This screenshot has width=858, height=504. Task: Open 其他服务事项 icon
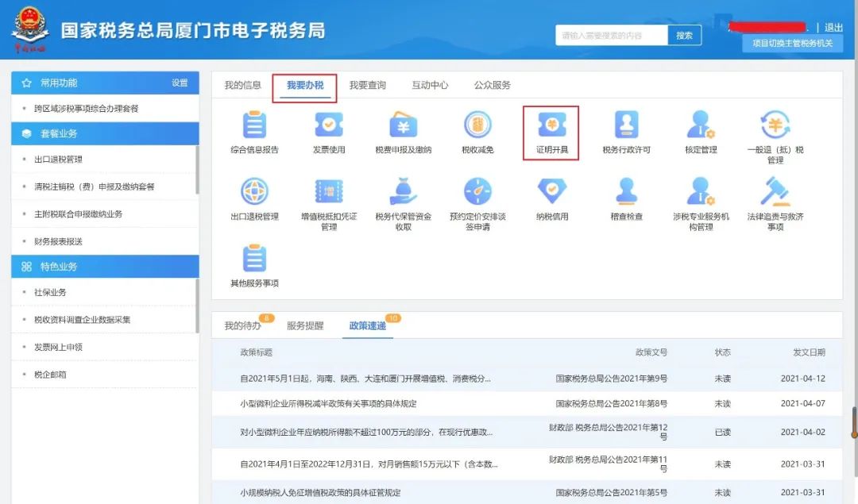pyautogui.click(x=254, y=258)
